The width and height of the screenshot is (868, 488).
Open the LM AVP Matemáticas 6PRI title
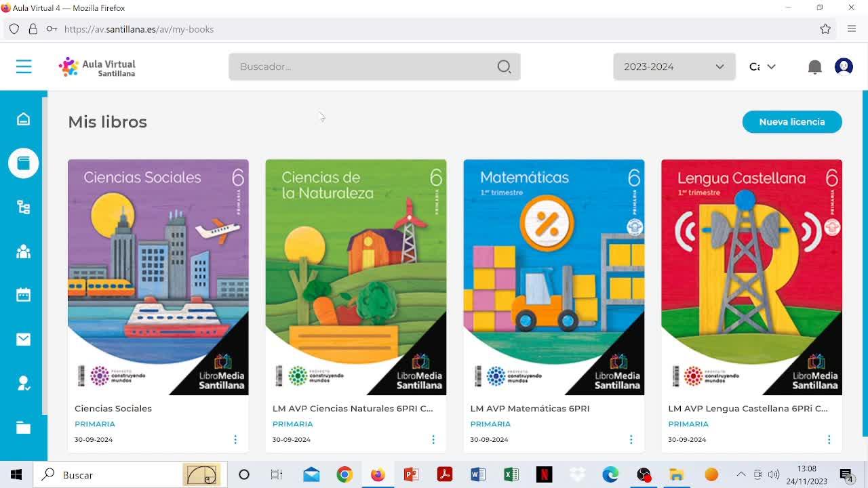(x=530, y=409)
